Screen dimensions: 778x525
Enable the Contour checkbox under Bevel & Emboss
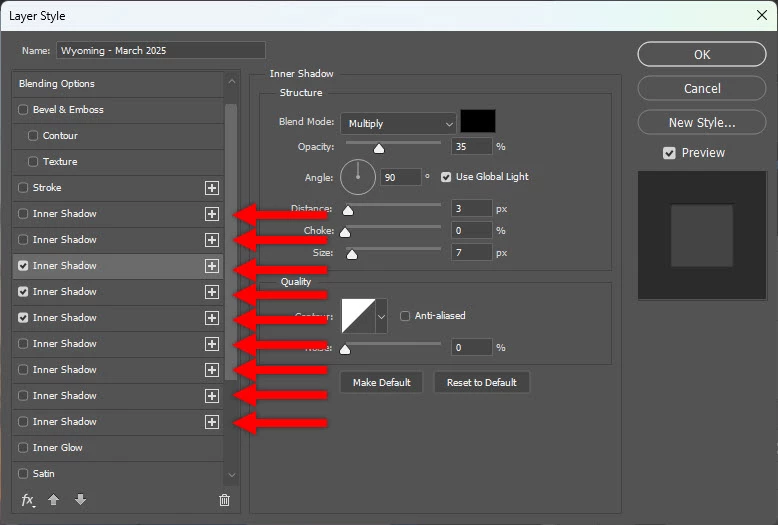pyautogui.click(x=33, y=135)
